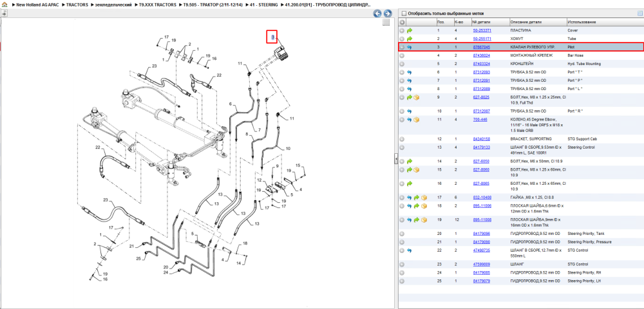
Task: Select callout 12 in the diagram
Action: tap(259, 180)
